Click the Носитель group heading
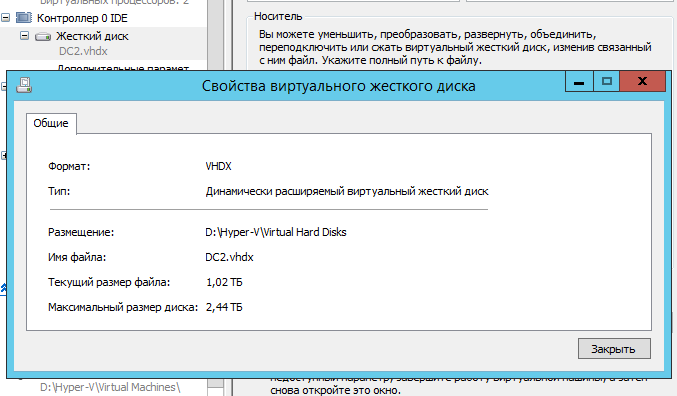 coord(278,16)
